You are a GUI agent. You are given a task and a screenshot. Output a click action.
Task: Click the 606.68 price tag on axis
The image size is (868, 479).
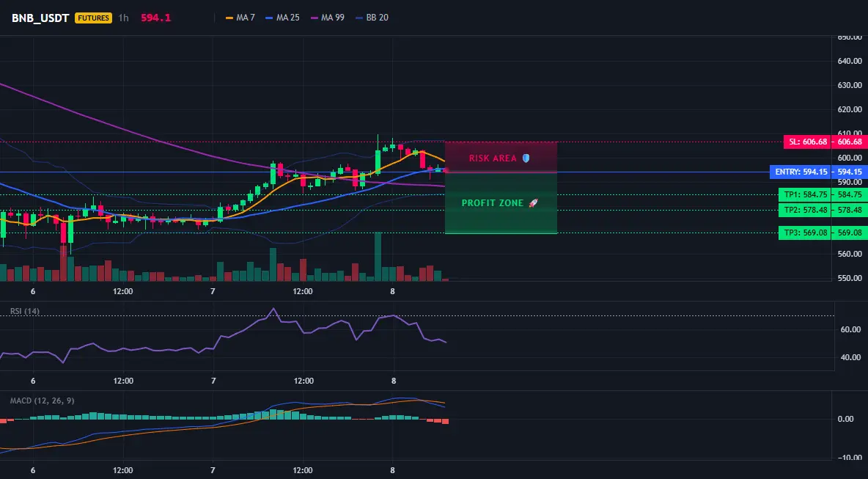[850, 142]
